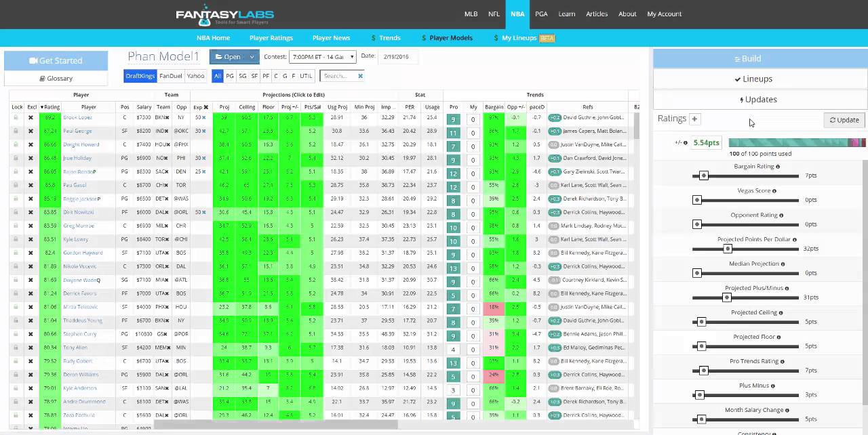This screenshot has width=868, height=435.
Task: Click the Update ratings button
Action: click(x=844, y=120)
